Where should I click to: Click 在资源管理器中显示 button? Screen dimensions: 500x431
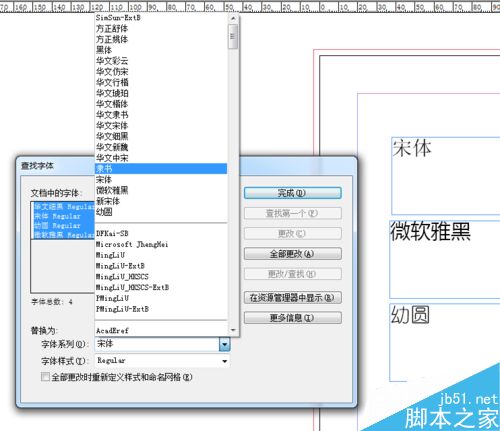click(293, 298)
